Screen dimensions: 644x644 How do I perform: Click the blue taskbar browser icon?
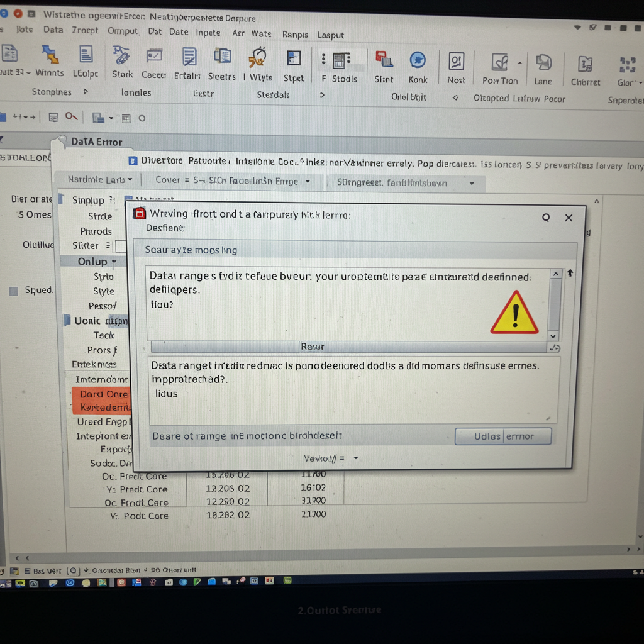pos(70,582)
